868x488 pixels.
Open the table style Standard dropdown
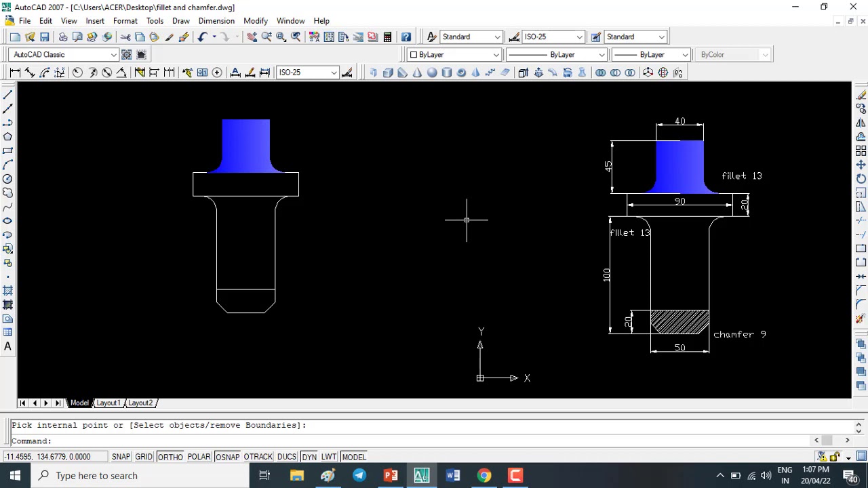pos(635,37)
